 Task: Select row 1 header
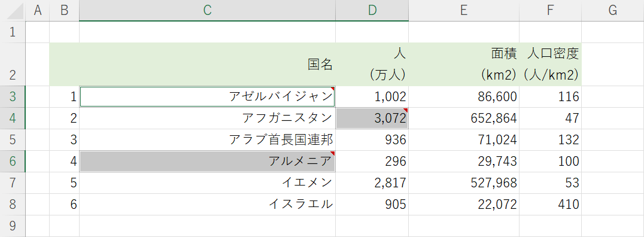pos(13,32)
